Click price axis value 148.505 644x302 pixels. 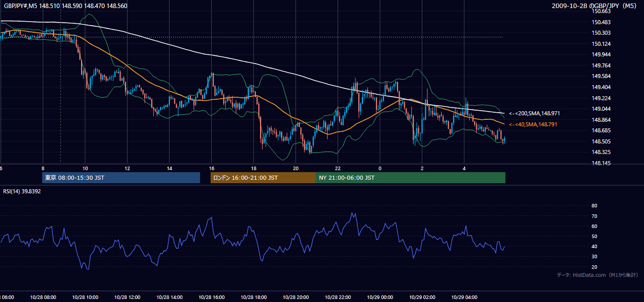pos(602,141)
